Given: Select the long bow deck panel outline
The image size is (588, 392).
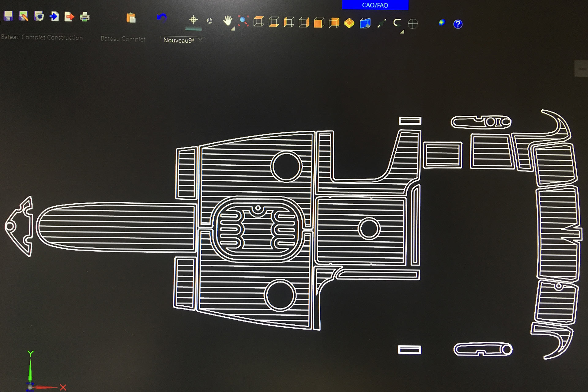Looking at the screenshot, I should pos(116,227).
